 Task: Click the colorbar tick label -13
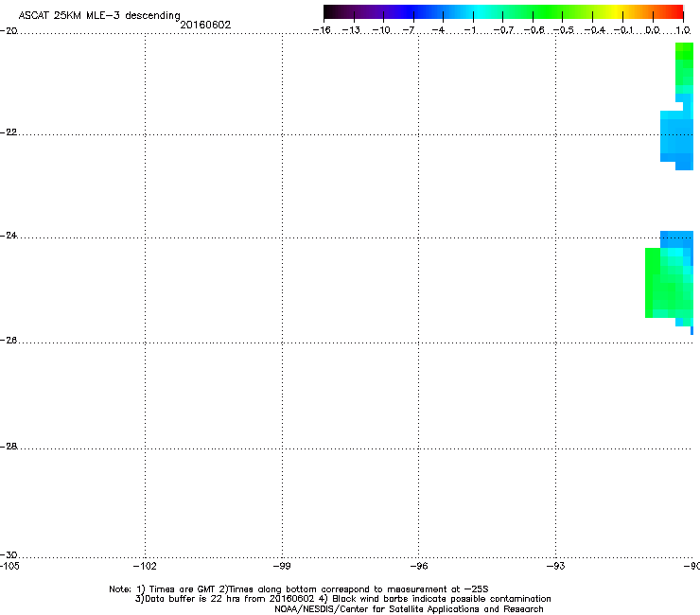click(351, 30)
